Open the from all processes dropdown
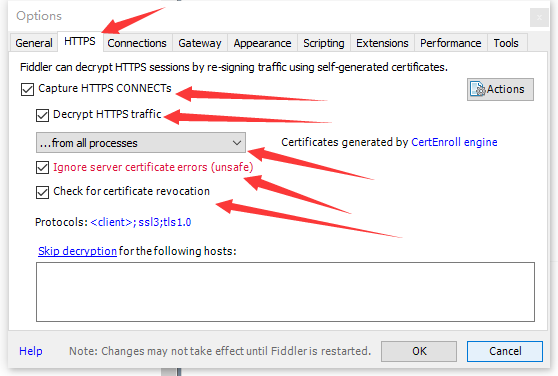The height and width of the screenshot is (376, 558). pyautogui.click(x=141, y=143)
